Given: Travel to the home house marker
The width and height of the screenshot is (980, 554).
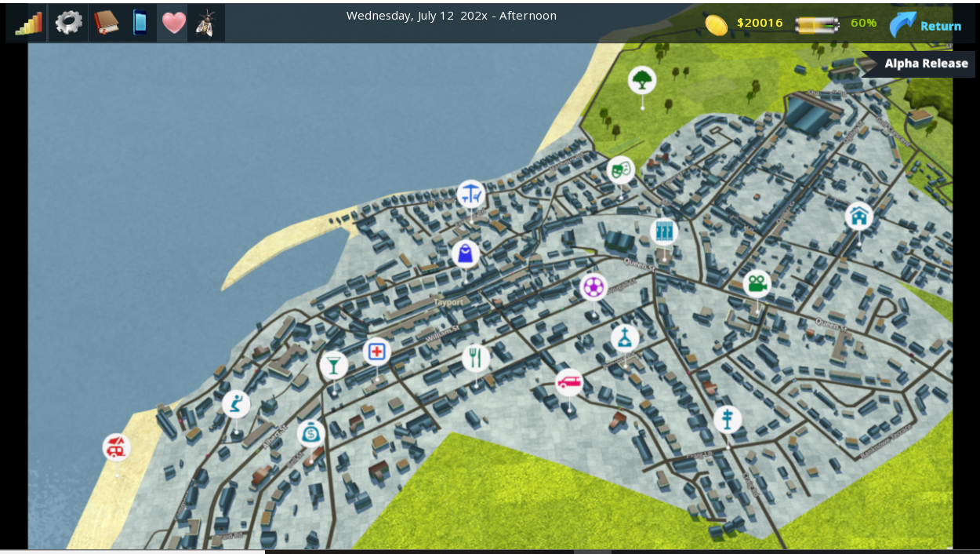Looking at the screenshot, I should click(x=859, y=216).
